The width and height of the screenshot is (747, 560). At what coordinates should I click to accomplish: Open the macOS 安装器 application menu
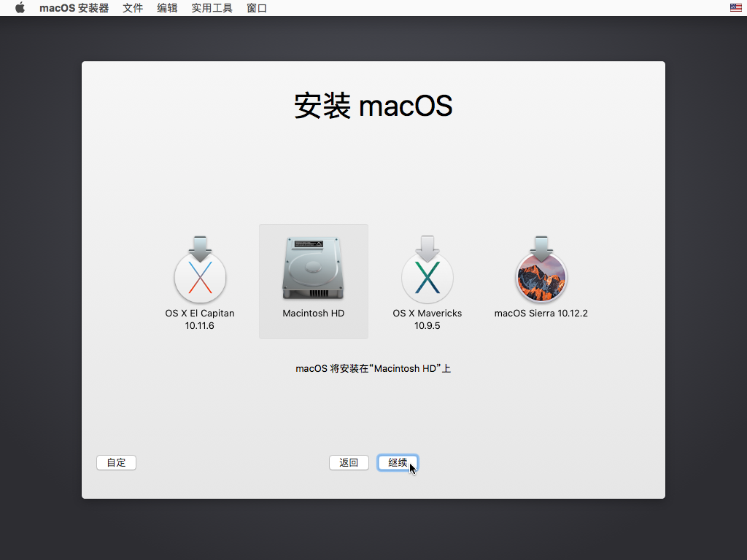pyautogui.click(x=74, y=8)
